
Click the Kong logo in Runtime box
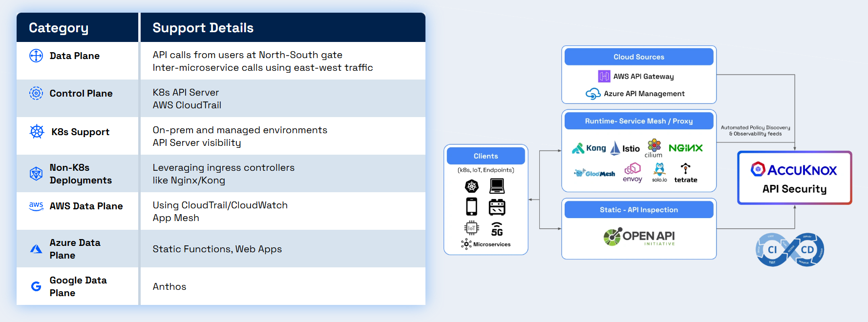[x=589, y=148]
